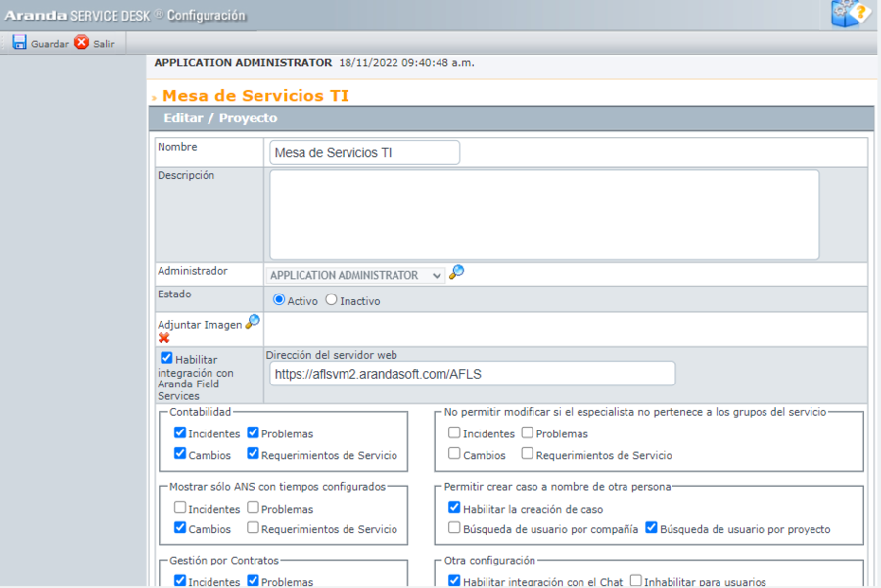
Task: Click the date 18/11/2022 09:40:48 a.m.
Action: click(x=406, y=63)
